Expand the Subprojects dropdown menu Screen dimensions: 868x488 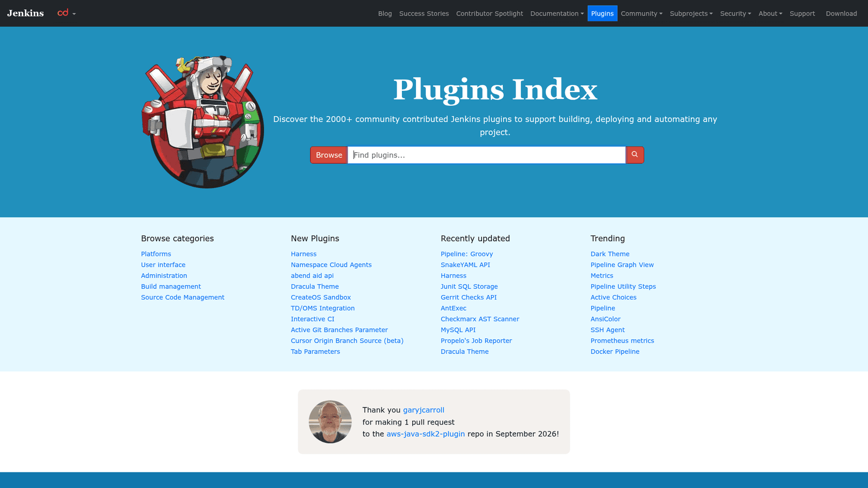tap(691, 13)
